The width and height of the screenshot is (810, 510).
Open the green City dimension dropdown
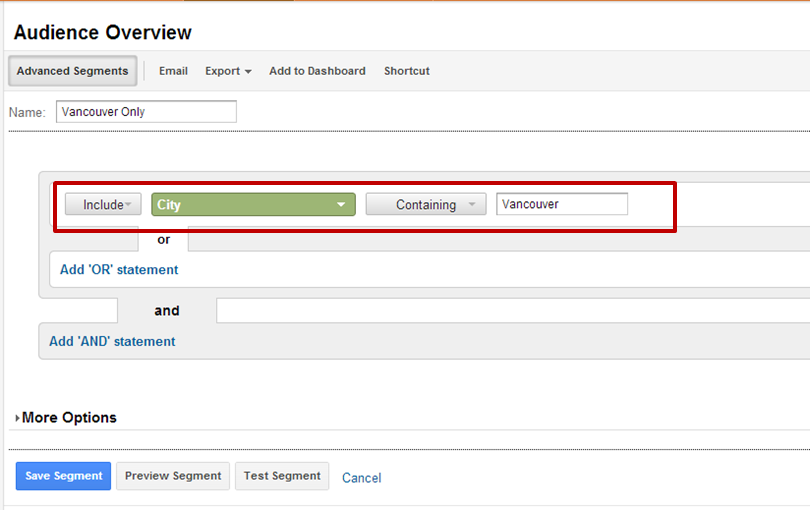(x=253, y=204)
